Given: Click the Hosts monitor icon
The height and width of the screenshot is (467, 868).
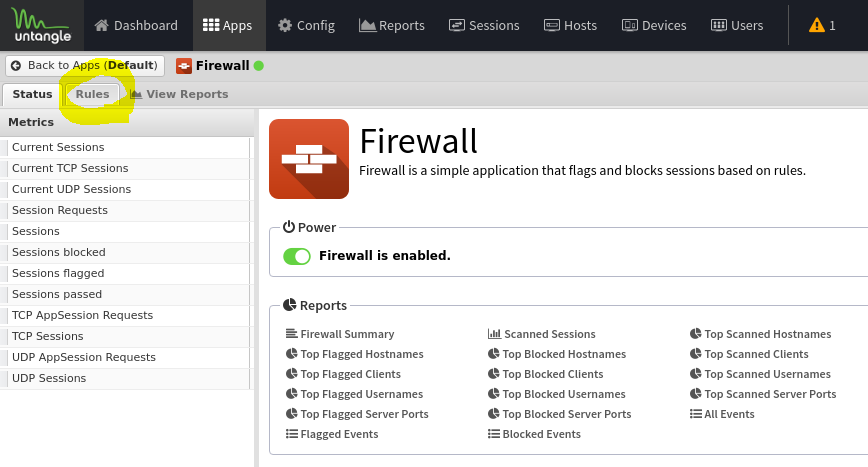Looking at the screenshot, I should point(552,25).
